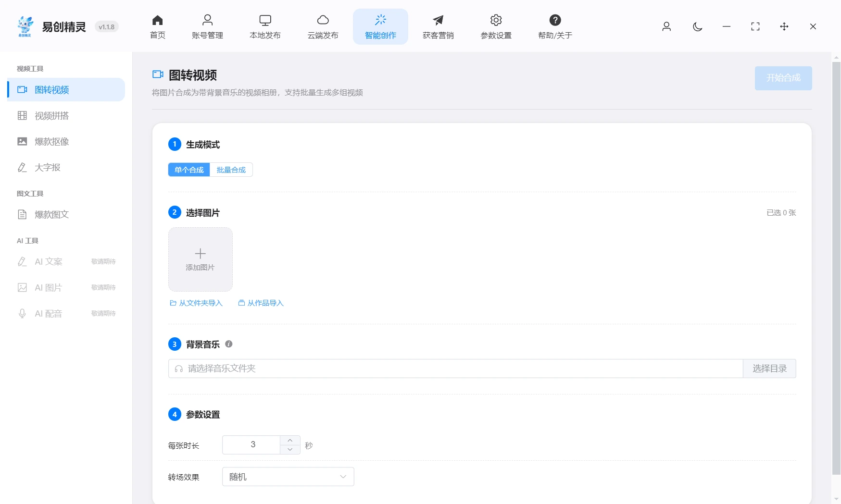
Task: Click the 选择目录 choose directory button
Action: pos(769,369)
